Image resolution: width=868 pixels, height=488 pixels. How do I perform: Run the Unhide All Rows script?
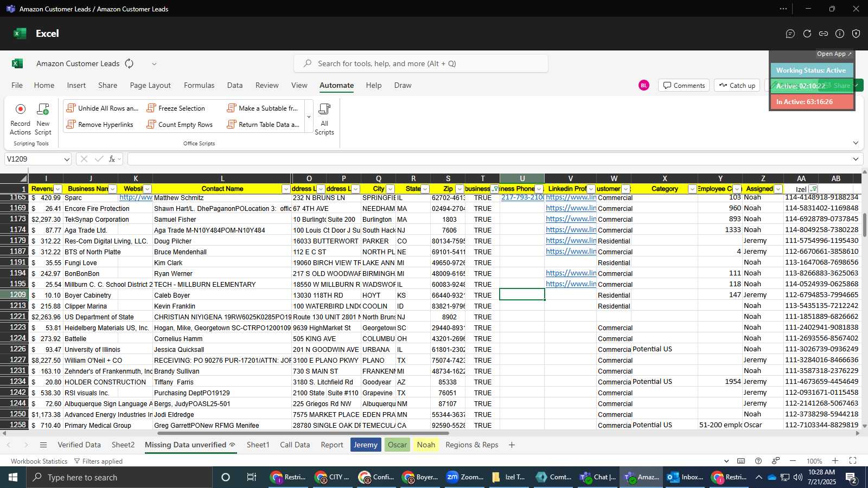103,108
